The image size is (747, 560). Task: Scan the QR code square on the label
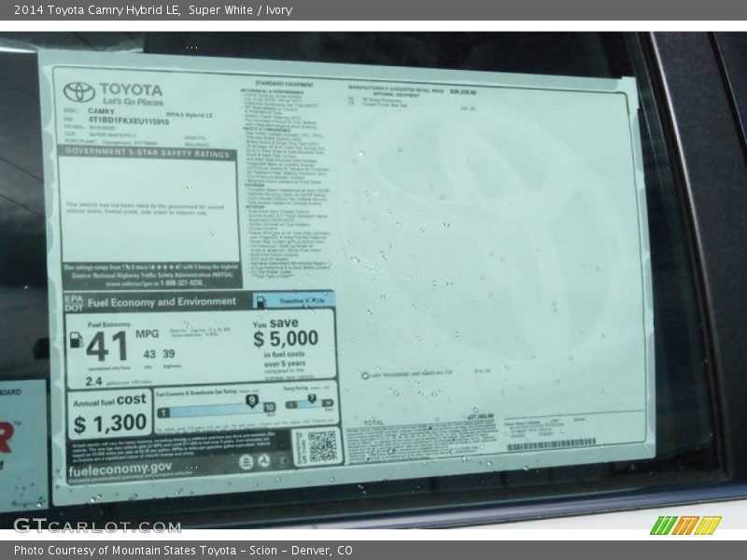321,446
